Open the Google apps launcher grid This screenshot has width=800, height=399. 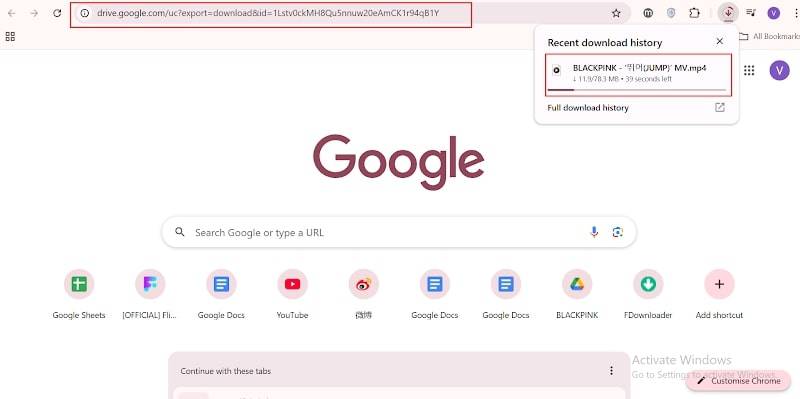click(x=749, y=70)
